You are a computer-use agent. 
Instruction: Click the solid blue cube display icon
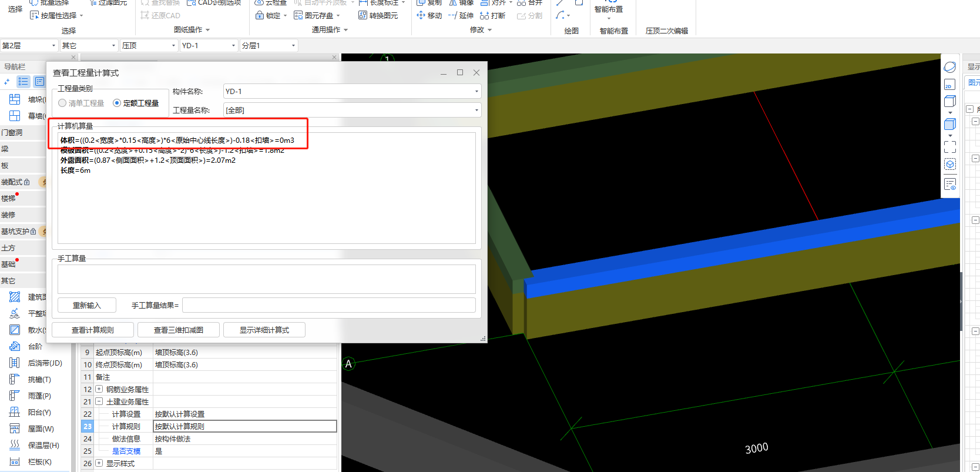(950, 124)
